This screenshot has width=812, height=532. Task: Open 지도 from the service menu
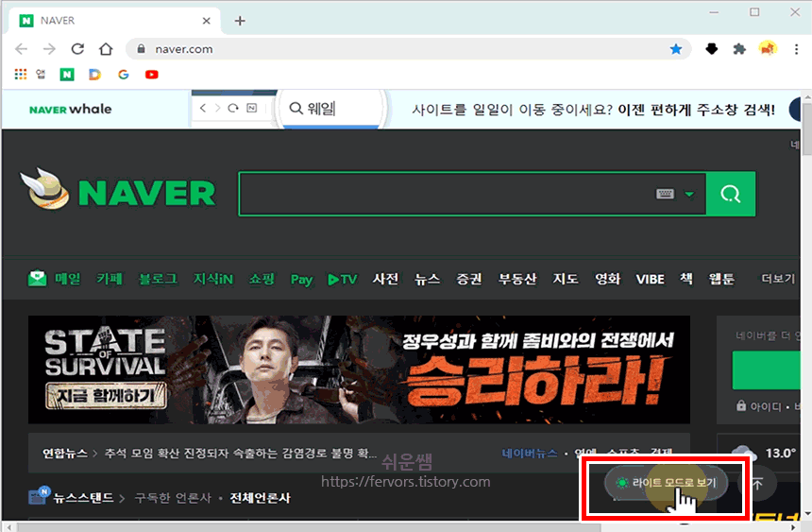[x=565, y=279]
